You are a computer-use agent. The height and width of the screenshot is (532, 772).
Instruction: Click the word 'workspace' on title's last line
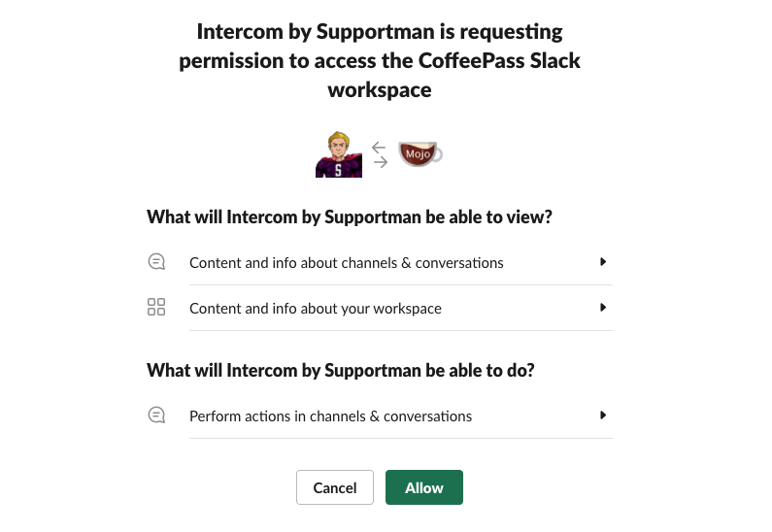pos(380,90)
